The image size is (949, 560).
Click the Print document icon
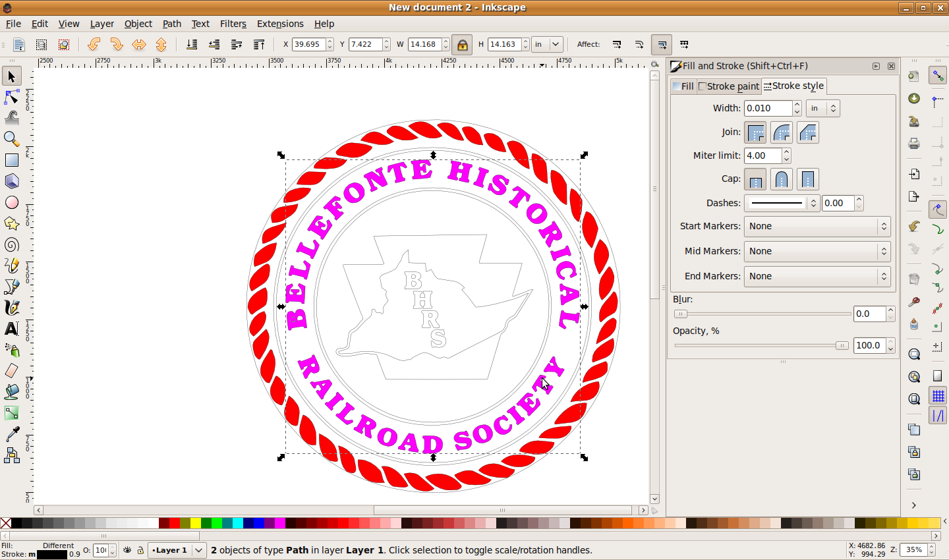[914, 143]
